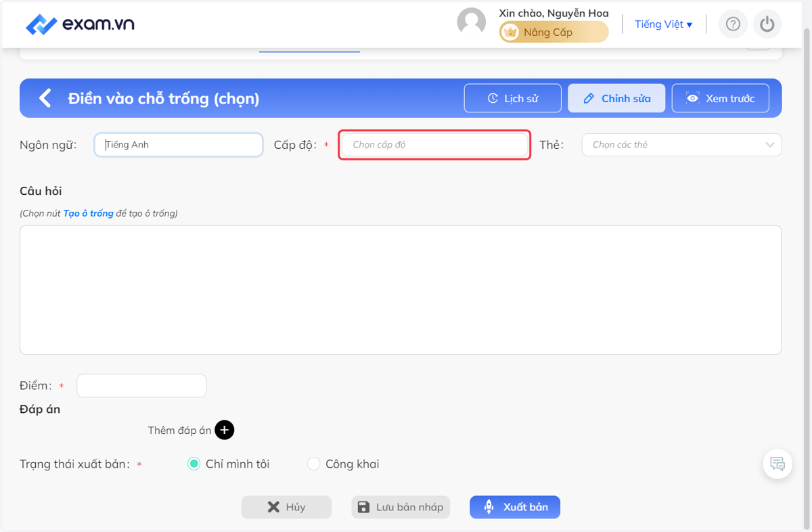Add an answer with the plus icon
The width and height of the screenshot is (812, 532).
point(225,430)
